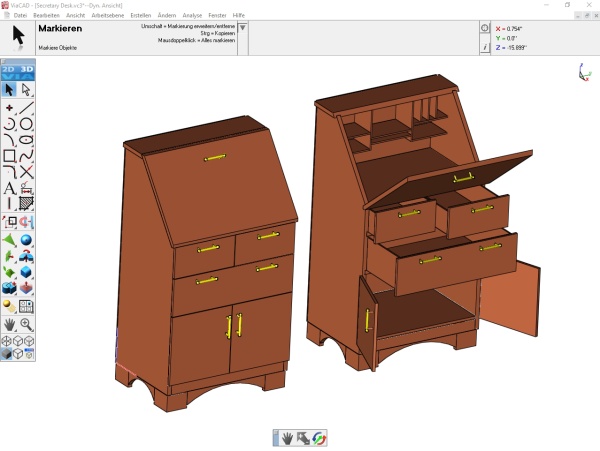This screenshot has width=600, height=451.
Task: Click the X coordinate value 0.754"
Action: [x=514, y=29]
